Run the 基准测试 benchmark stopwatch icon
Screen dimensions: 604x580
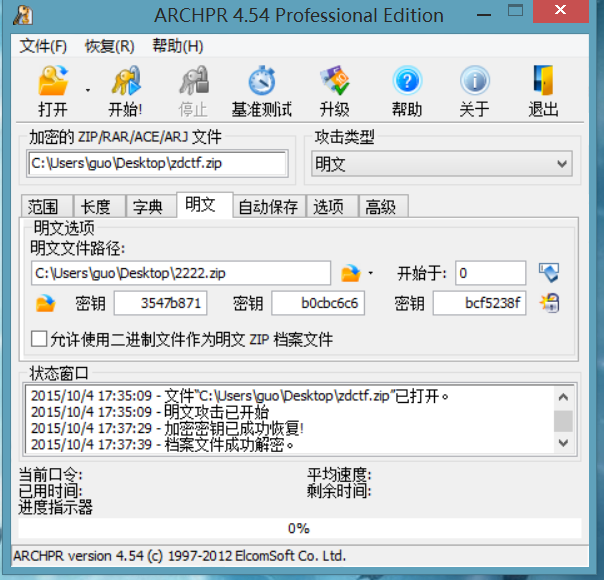(262, 82)
